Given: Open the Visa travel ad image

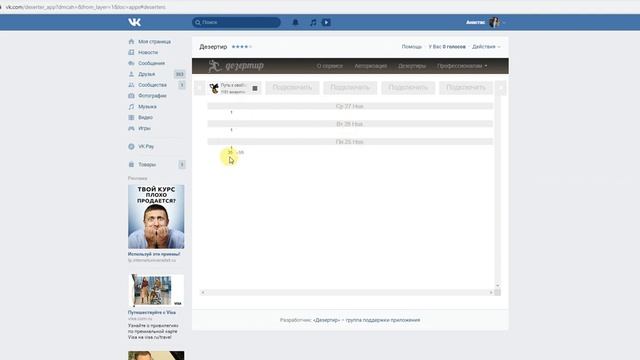Looking at the screenshot, I should (x=156, y=290).
